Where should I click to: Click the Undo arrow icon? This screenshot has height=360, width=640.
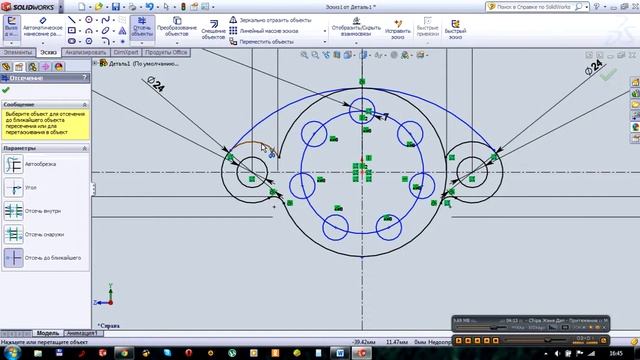(x=149, y=7)
